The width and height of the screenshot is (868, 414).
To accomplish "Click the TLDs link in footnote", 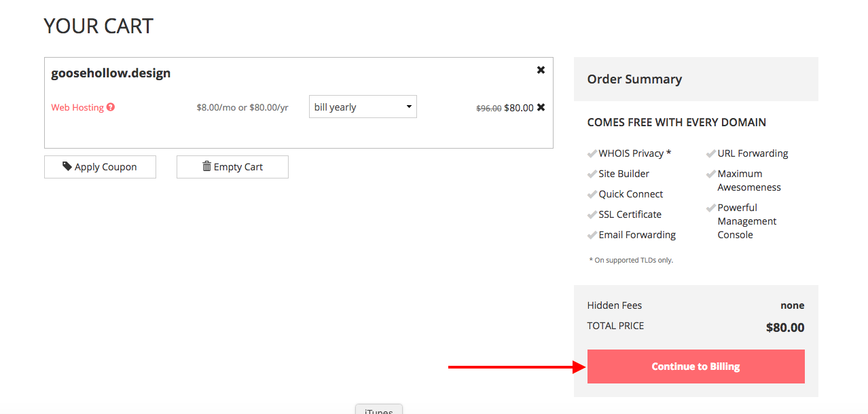I will click(x=648, y=260).
